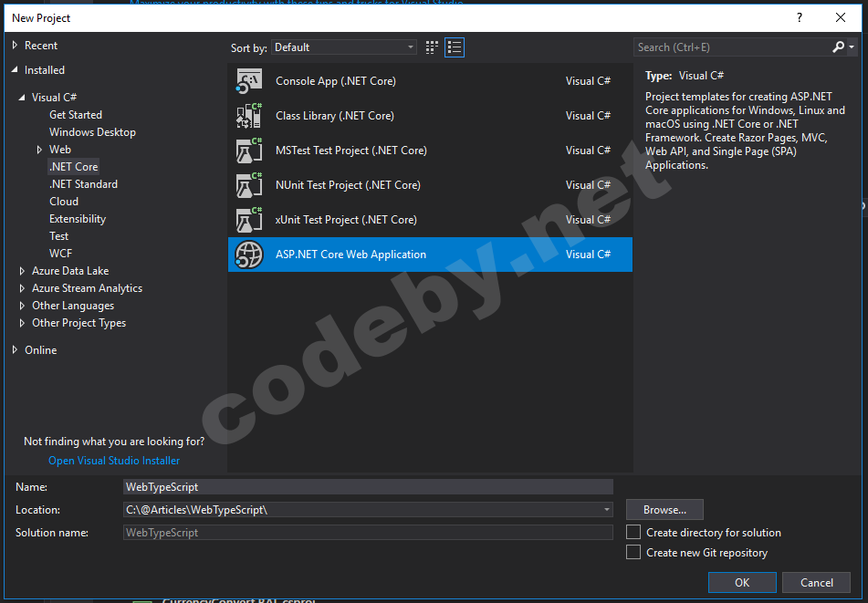Viewport: 868px width, 603px height.
Task: Switch to medium icons grid view
Action: tap(432, 47)
